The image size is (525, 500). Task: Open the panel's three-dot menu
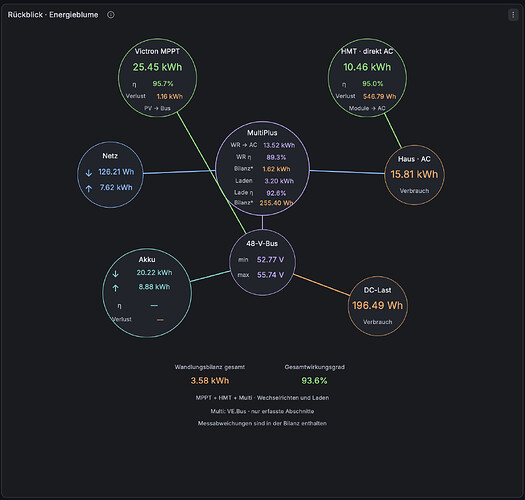pos(513,15)
